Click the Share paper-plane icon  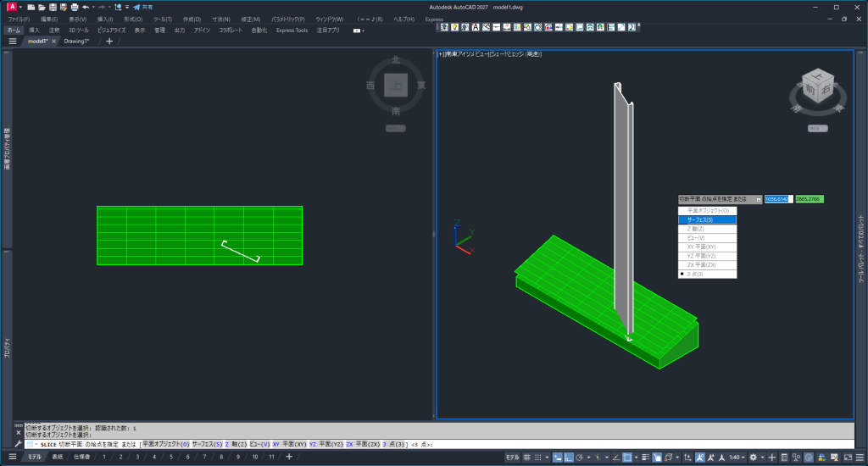[x=136, y=7]
